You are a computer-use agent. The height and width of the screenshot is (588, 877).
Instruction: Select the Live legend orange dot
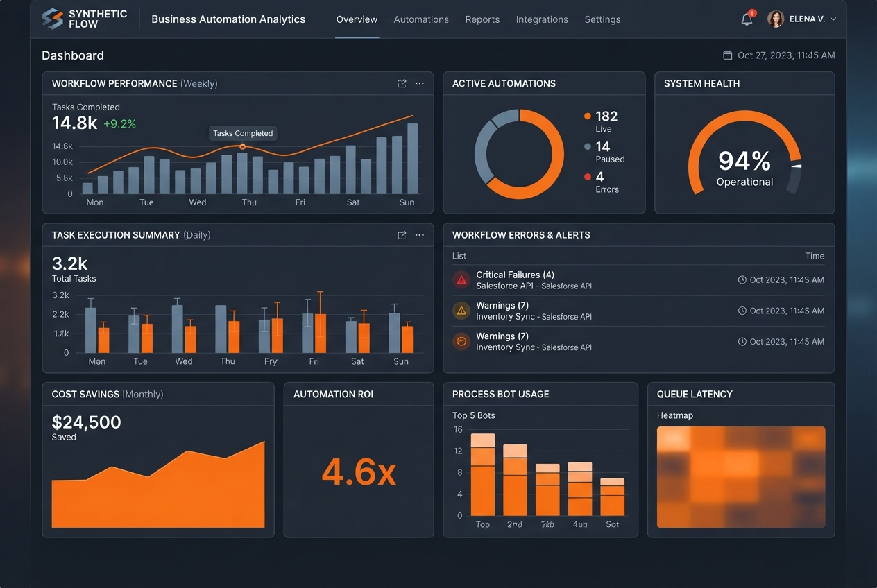pyautogui.click(x=588, y=116)
